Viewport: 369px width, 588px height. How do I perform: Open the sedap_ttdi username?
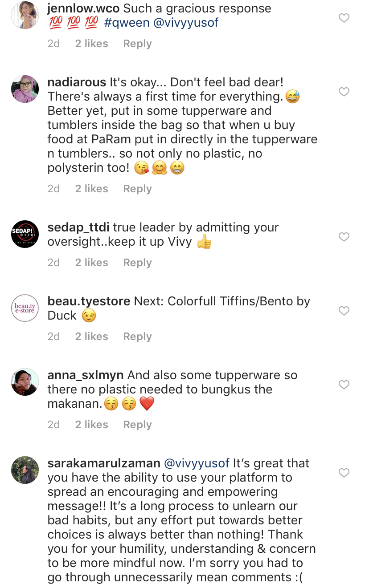(x=78, y=227)
